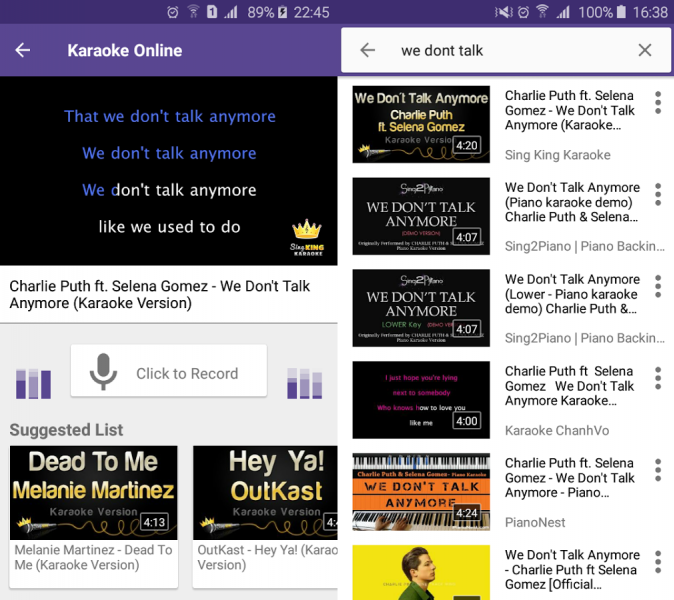Open Dead To Me Melanie Martinez thumbnail
Viewport: 674px width, 600px height.
94,493
